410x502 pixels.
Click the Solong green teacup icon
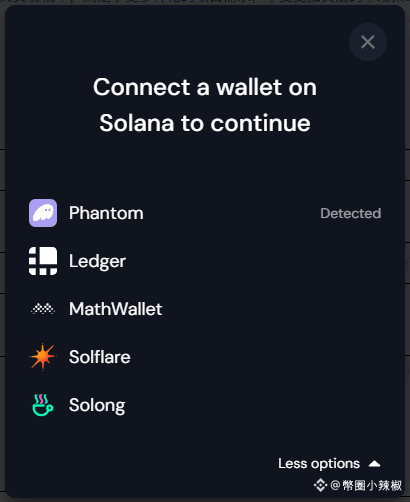point(43,405)
